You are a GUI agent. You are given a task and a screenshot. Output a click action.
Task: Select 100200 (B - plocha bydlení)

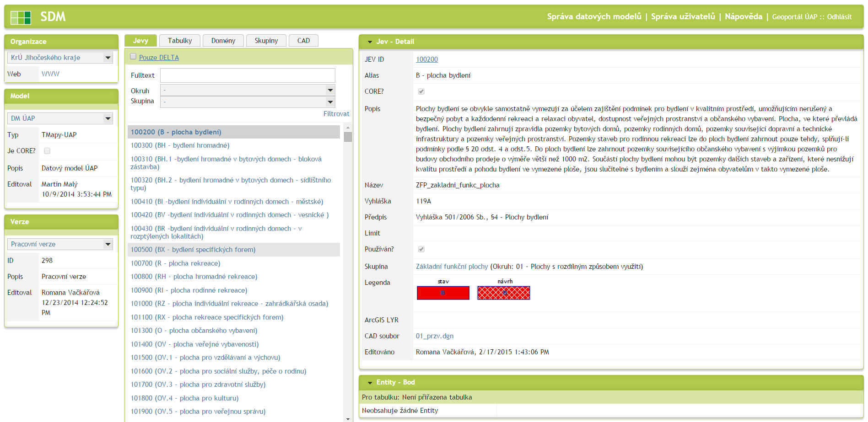(234, 132)
